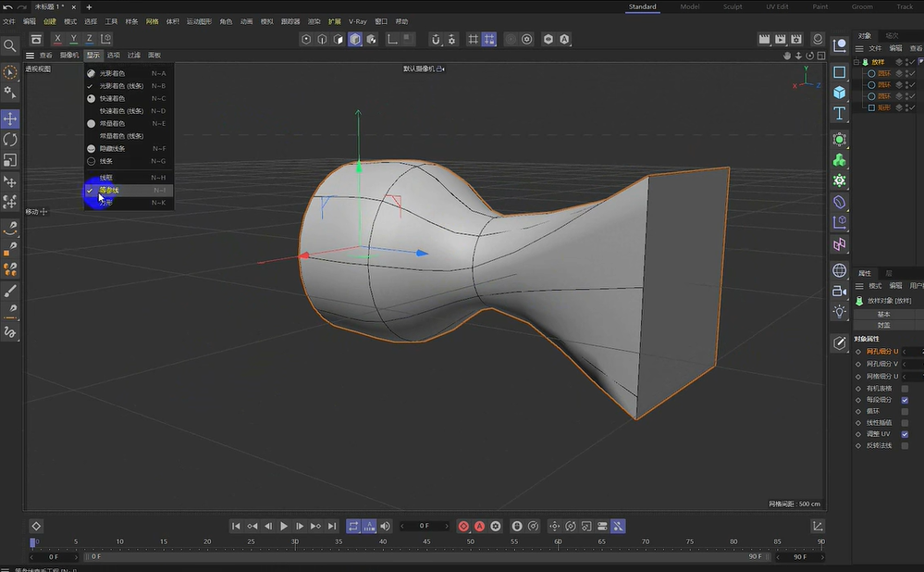Enable Snap magnet icon in top toolbar

click(x=436, y=39)
